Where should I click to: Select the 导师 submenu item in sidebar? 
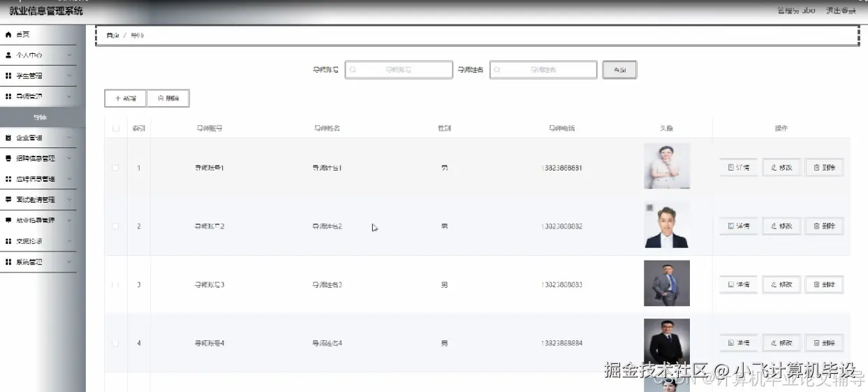click(41, 117)
